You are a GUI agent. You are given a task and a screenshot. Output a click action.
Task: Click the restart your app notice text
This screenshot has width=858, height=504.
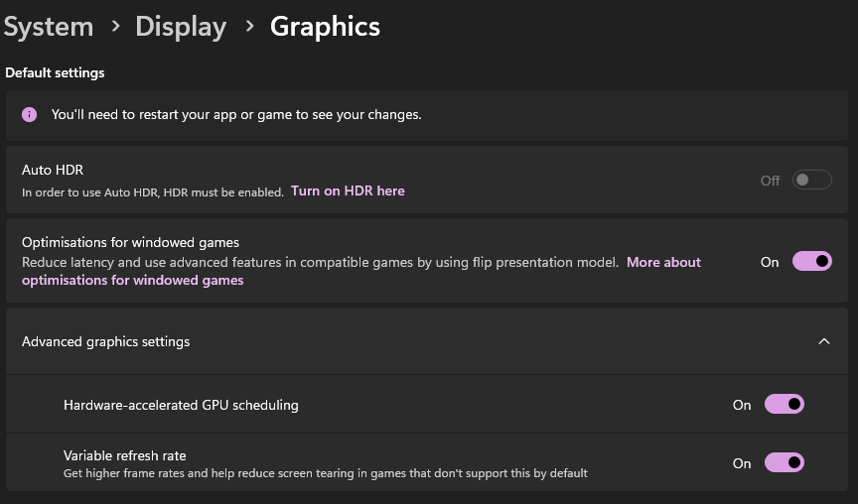(236, 114)
